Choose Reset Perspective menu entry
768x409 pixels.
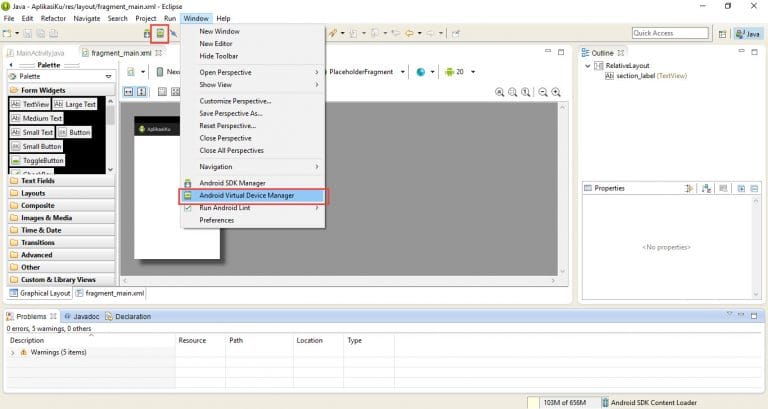click(x=253, y=126)
